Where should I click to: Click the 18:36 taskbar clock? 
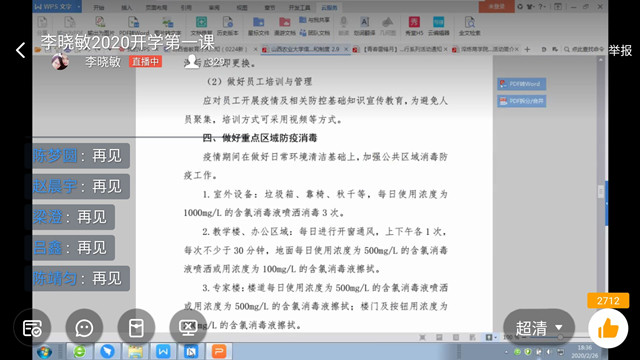(x=584, y=351)
